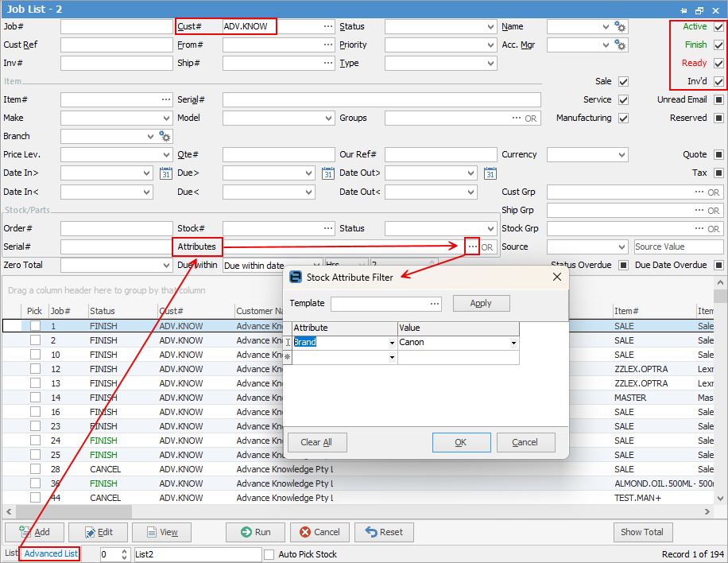
Task: Enable the Auto Pick Stock checkbox
Action: pos(269,554)
